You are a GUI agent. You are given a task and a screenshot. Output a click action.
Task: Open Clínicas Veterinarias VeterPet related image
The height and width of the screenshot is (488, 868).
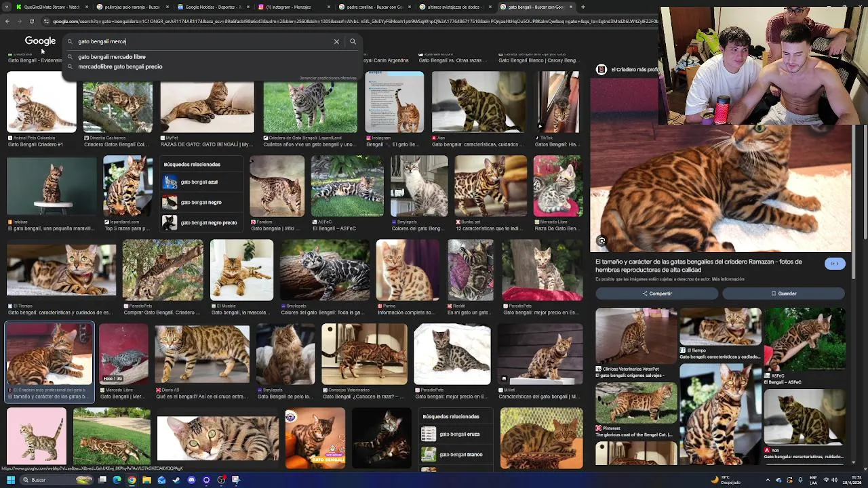click(x=636, y=336)
